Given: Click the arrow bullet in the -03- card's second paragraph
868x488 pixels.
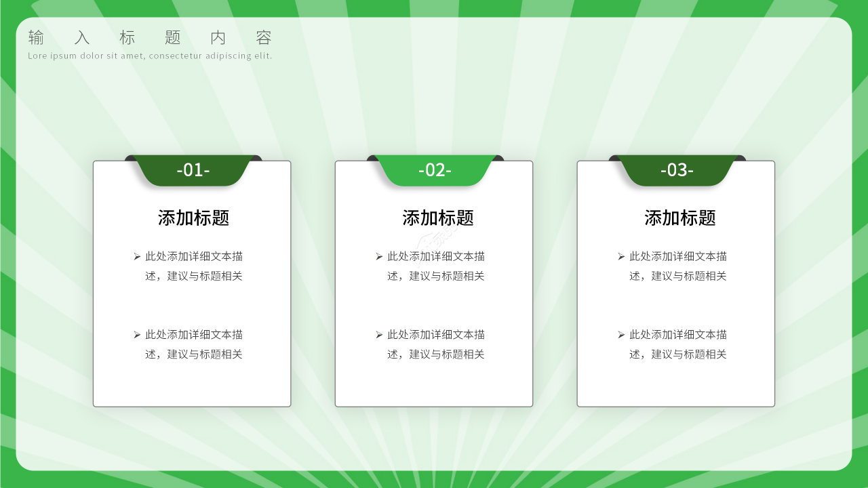Looking at the screenshot, I should coord(620,334).
